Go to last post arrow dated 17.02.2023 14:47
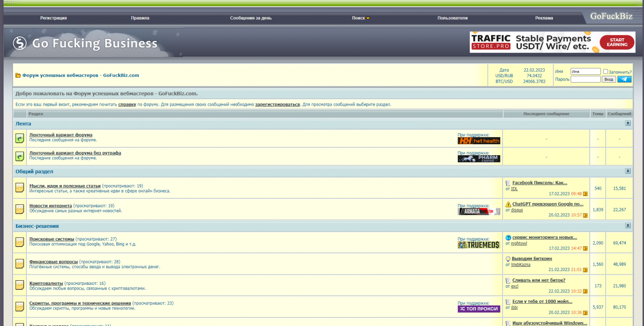The width and height of the screenshot is (644, 326). coord(585,248)
